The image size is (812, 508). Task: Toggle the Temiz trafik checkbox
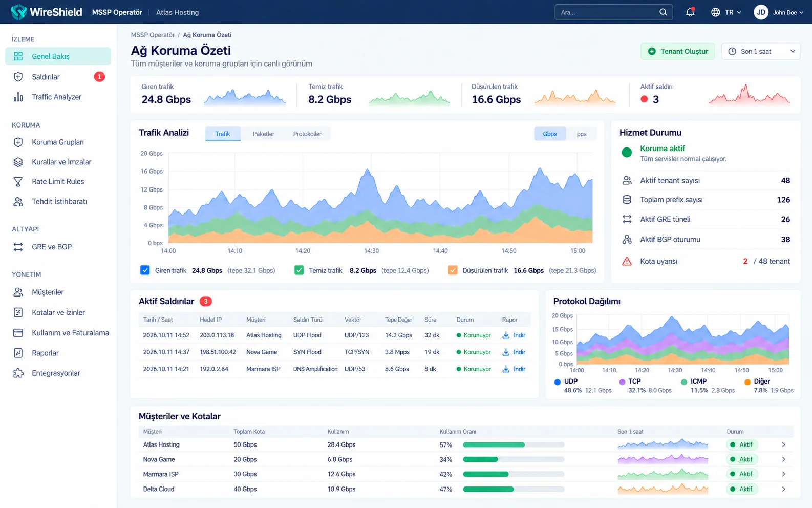pyautogui.click(x=299, y=270)
